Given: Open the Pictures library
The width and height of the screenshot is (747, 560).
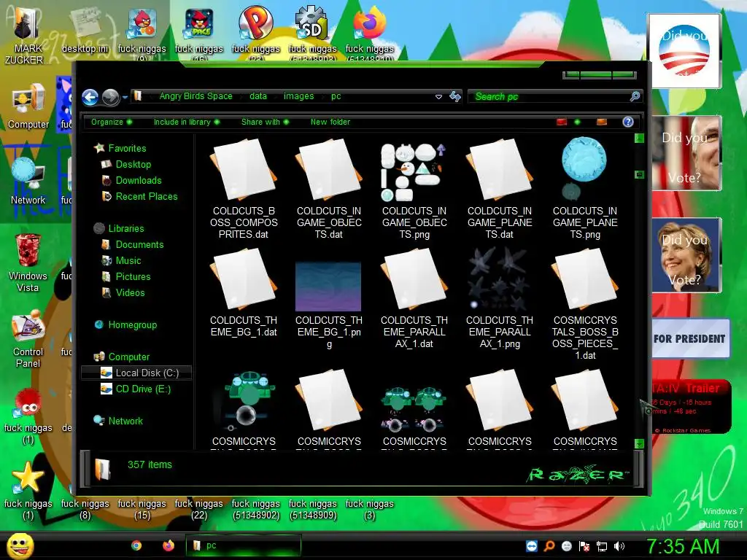Looking at the screenshot, I should pos(133,276).
